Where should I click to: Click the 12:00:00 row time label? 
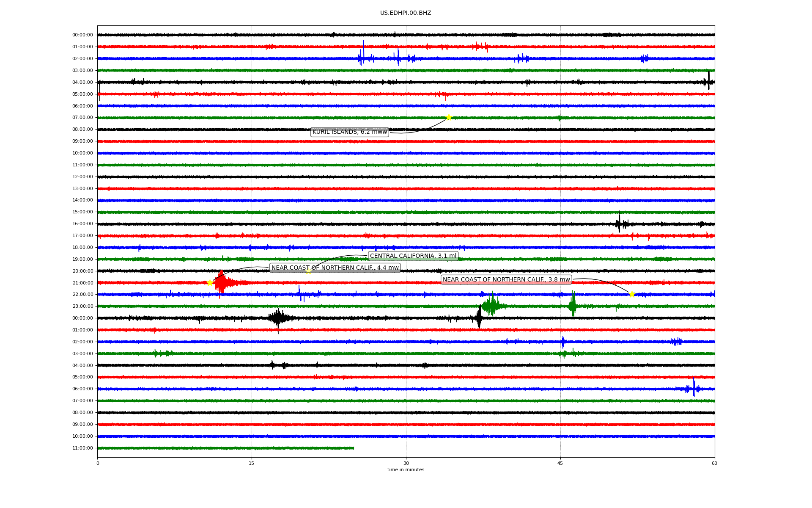(82, 177)
